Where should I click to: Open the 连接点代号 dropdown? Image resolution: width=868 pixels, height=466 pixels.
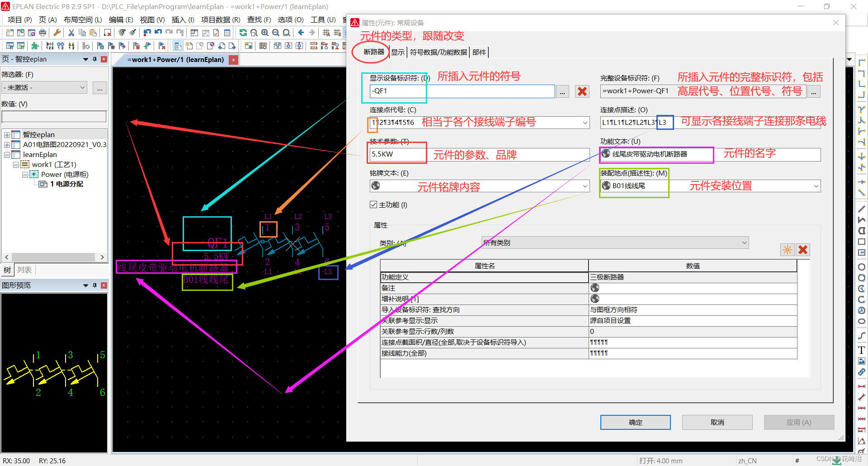(x=585, y=123)
